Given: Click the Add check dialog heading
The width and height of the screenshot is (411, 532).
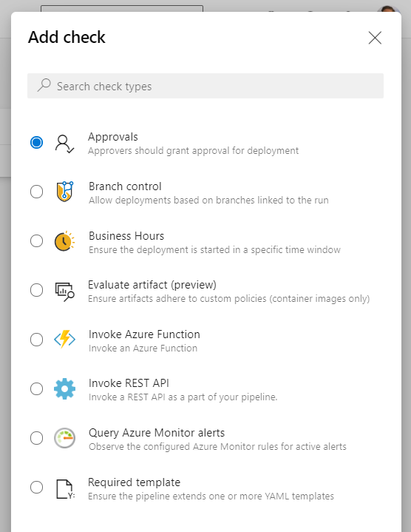Looking at the screenshot, I should (x=67, y=37).
